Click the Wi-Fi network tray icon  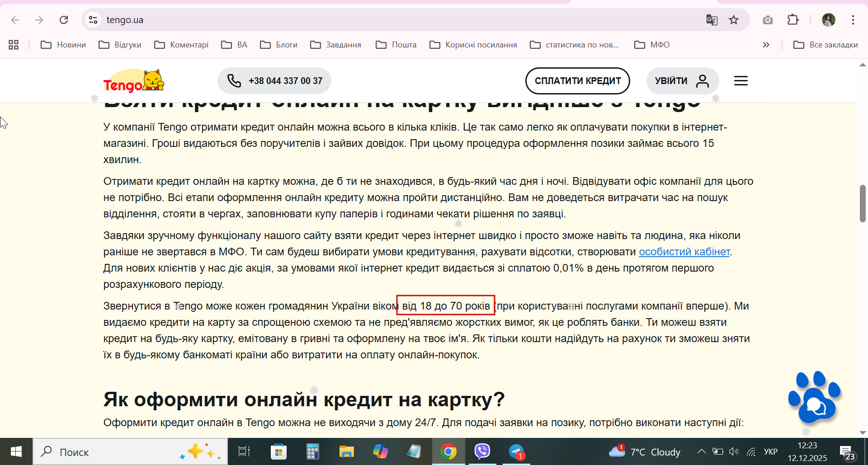coord(751,451)
